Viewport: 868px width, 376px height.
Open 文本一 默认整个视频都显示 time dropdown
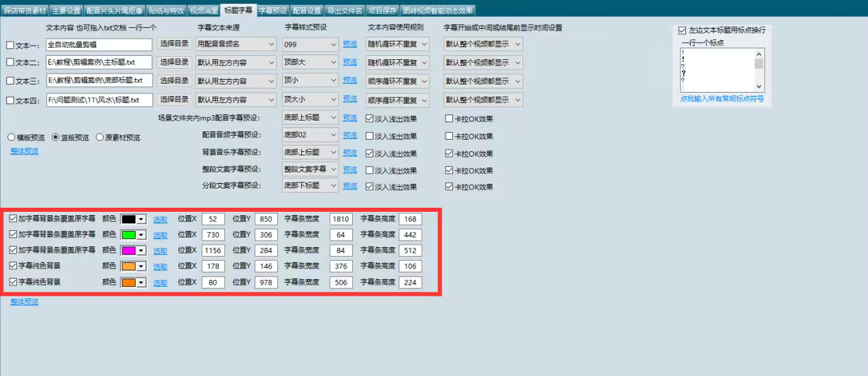483,44
